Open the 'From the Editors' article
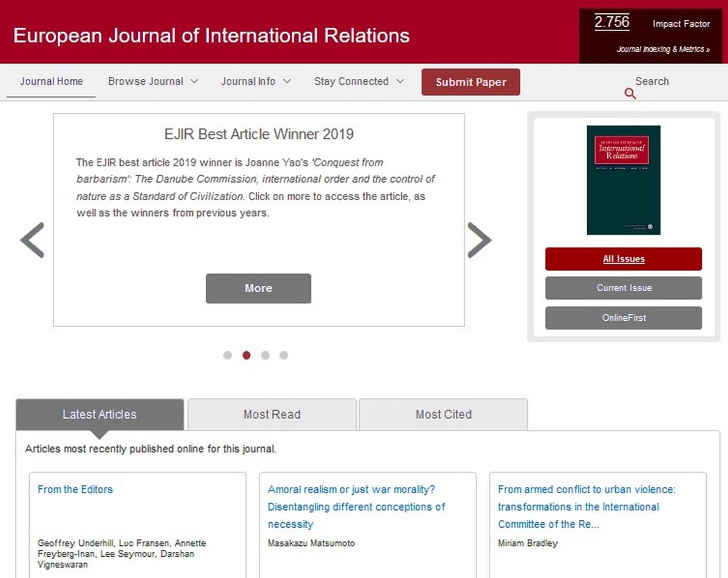Screen dimensions: 728x578 (75, 489)
